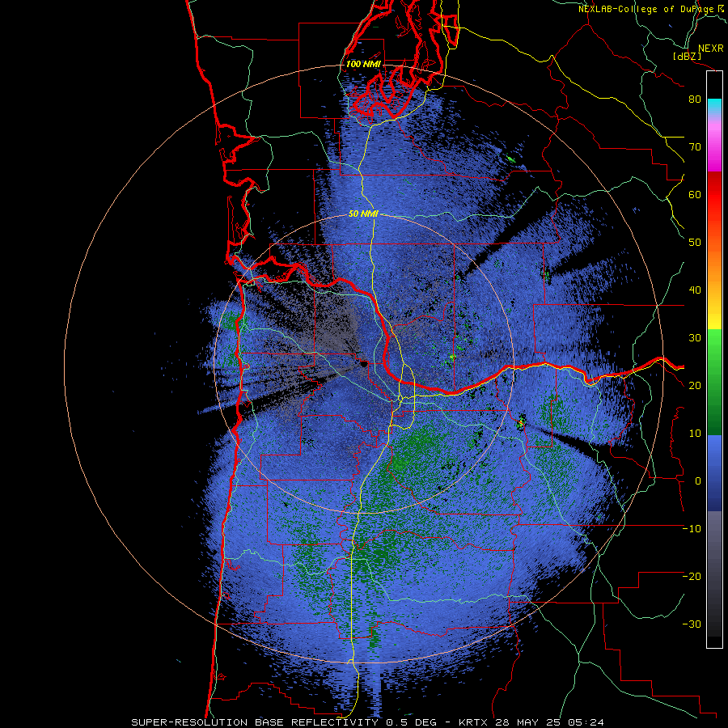
Task: Click the -10 value on dBZ scale
Action: point(692,529)
